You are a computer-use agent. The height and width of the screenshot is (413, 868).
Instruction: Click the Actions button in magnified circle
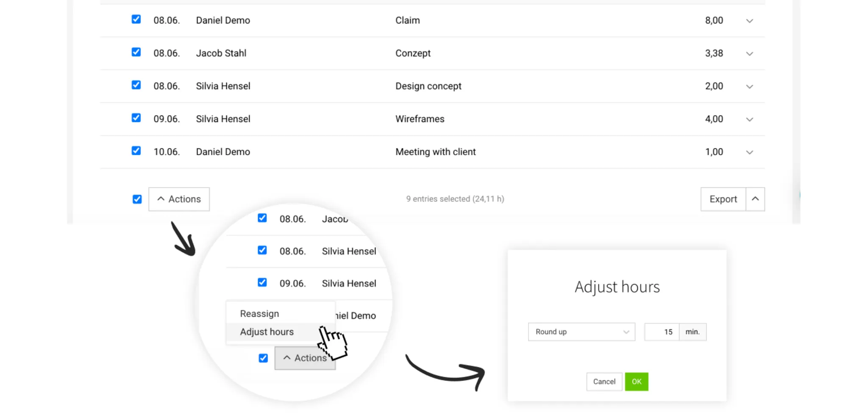point(305,358)
